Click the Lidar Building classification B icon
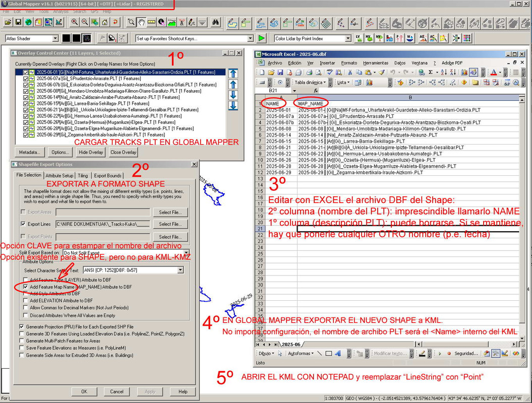 pyautogui.click(x=389, y=38)
